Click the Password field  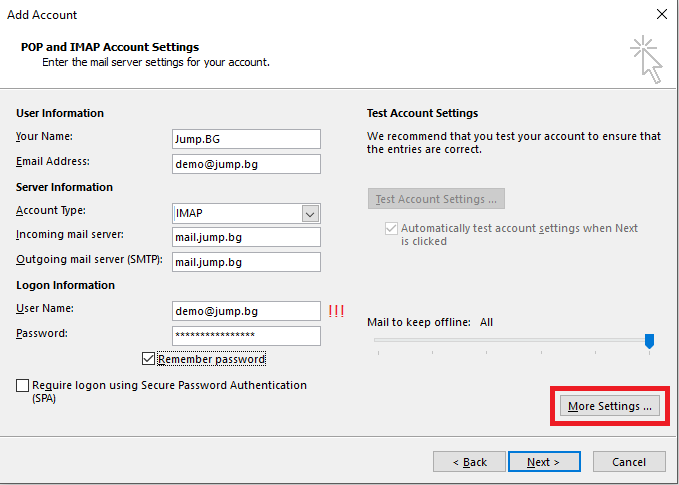(246, 336)
